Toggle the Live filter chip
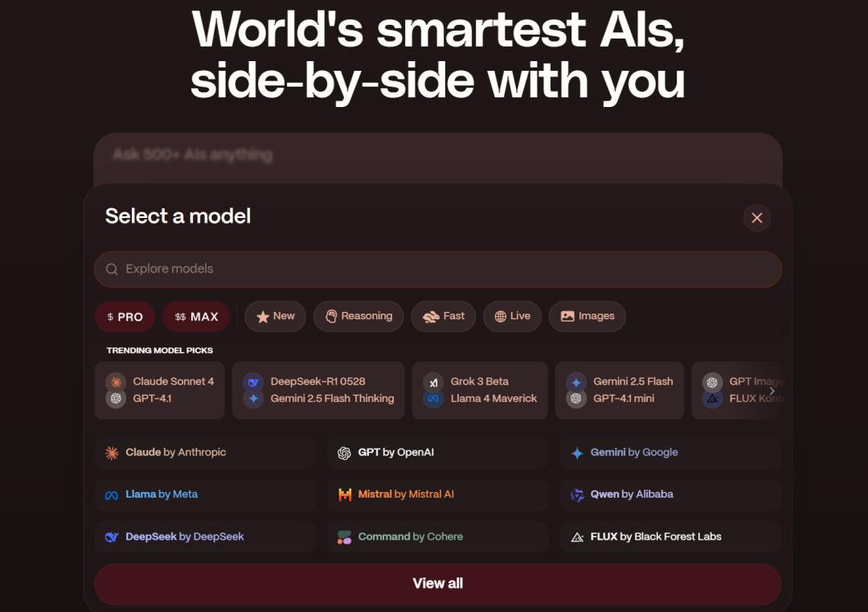Image resolution: width=868 pixels, height=612 pixels. tap(512, 316)
